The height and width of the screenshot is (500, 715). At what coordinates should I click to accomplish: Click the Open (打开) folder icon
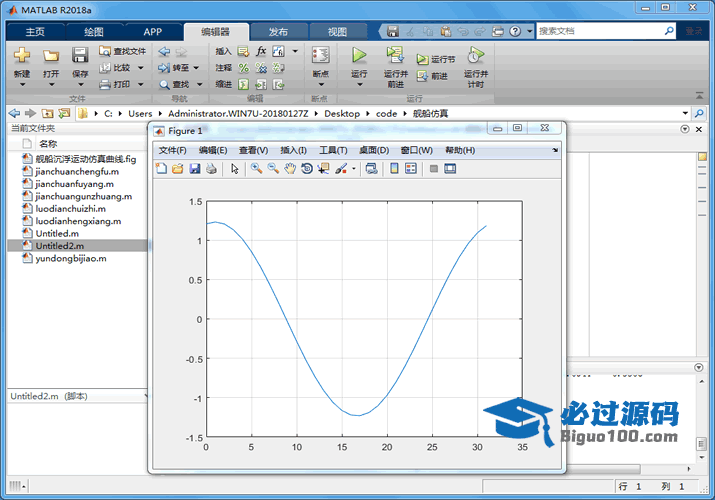click(51, 56)
